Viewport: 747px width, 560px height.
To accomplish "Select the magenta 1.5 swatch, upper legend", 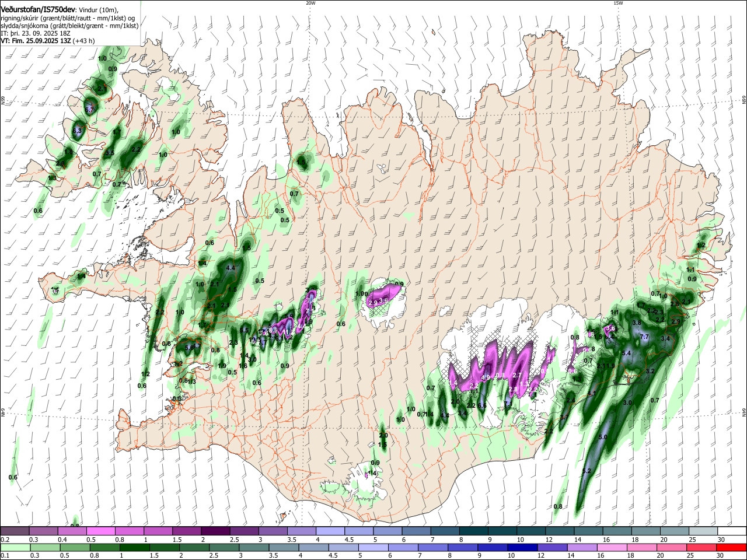I will (186, 531).
